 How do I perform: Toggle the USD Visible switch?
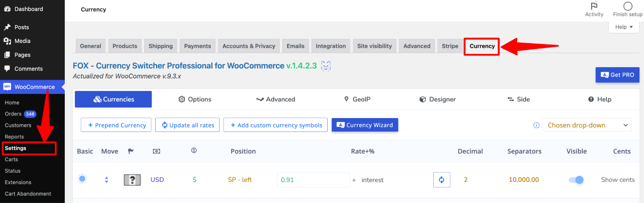[x=576, y=180]
